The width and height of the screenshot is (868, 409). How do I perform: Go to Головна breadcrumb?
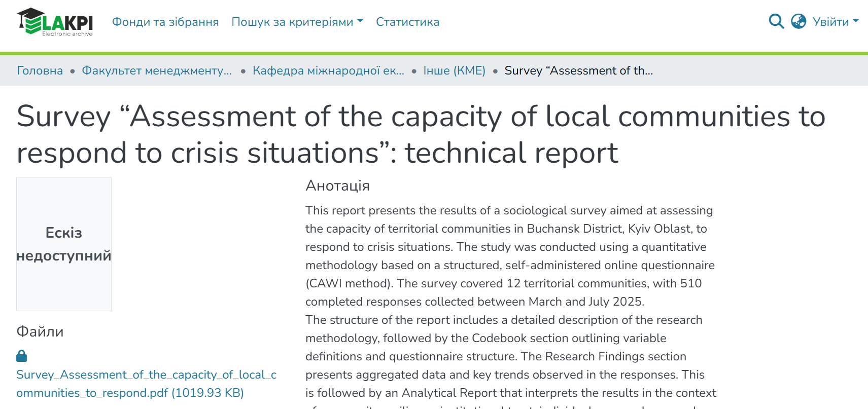tap(40, 70)
